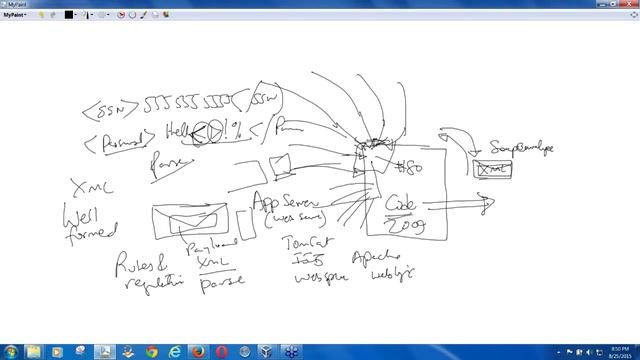The width and height of the screenshot is (640, 360).
Task: Click the blue snowflake-shaped taskbar icon
Action: (291, 352)
